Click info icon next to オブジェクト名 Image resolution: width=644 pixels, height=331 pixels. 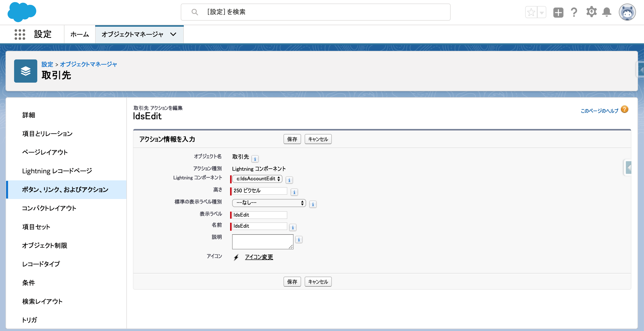tap(255, 159)
